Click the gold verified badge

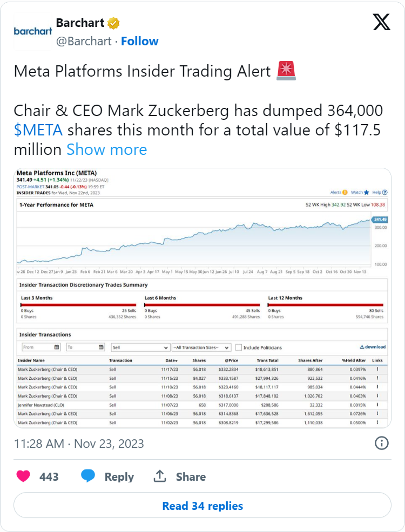[113, 23]
